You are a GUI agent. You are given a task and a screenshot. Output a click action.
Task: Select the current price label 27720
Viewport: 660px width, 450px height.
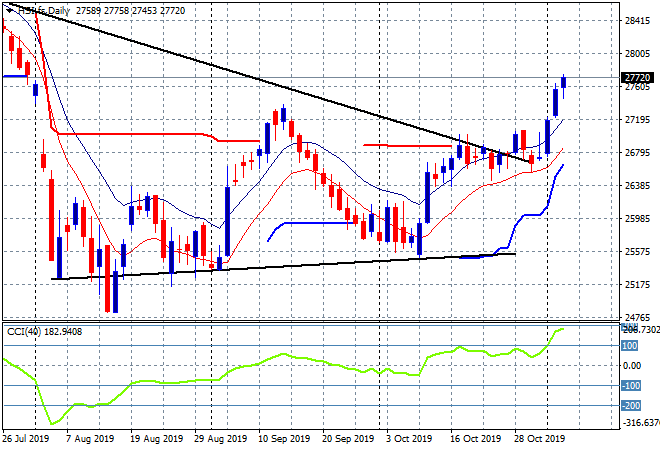637,78
